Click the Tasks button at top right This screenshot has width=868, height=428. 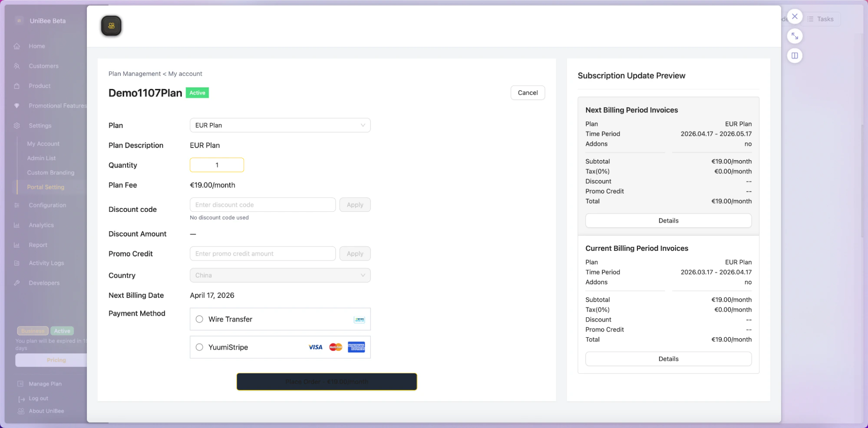tap(820, 19)
